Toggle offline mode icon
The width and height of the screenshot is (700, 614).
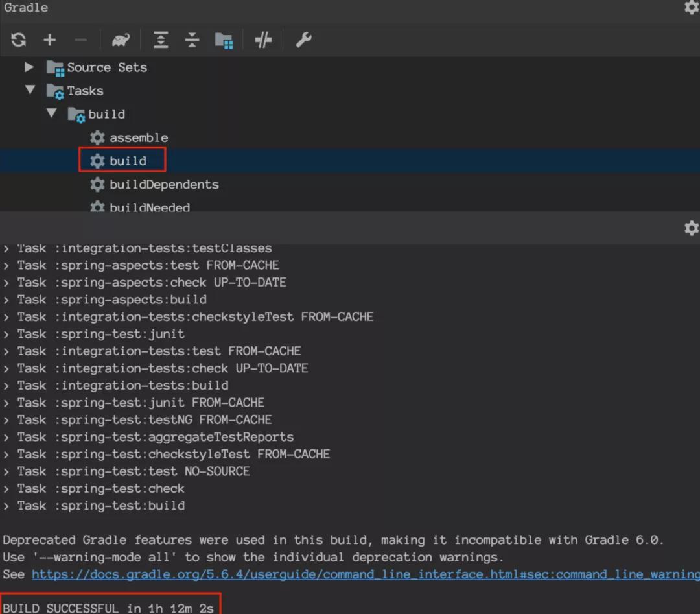pyautogui.click(x=263, y=40)
